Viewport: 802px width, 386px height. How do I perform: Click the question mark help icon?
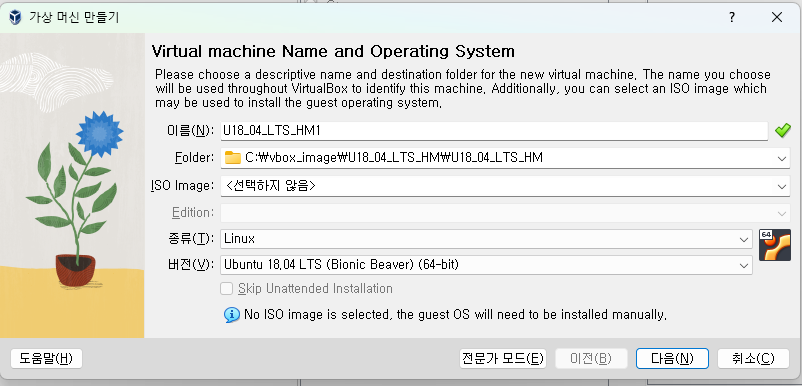[x=732, y=17]
